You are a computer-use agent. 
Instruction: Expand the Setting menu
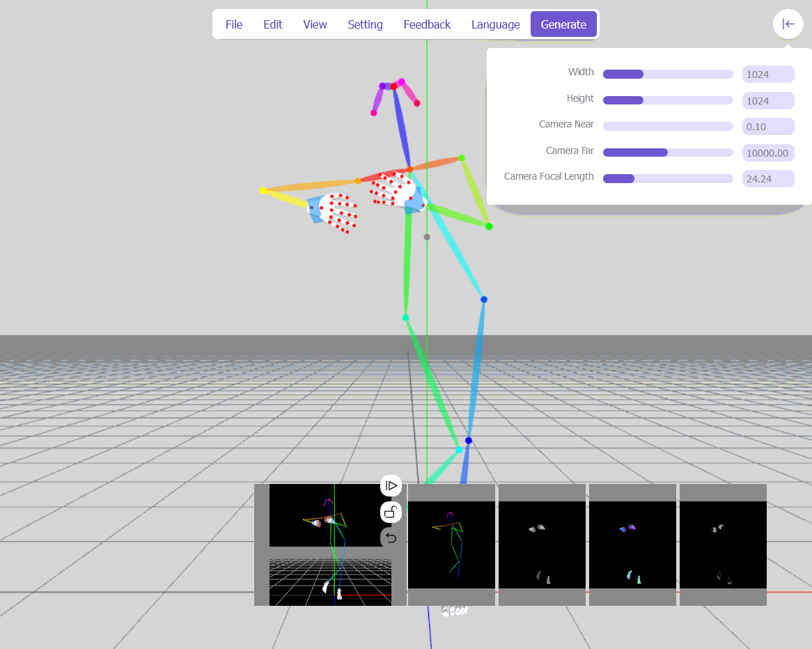pos(365,24)
